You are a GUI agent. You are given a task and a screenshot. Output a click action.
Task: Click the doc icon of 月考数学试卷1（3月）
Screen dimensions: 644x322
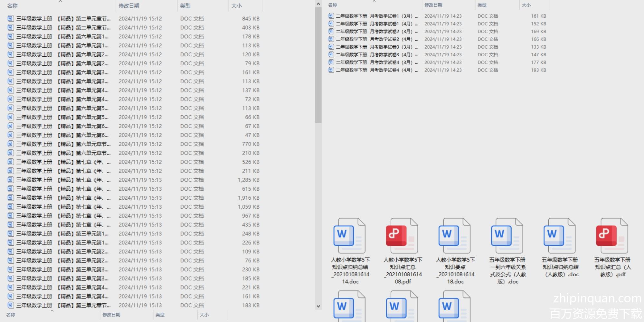[x=331, y=16]
